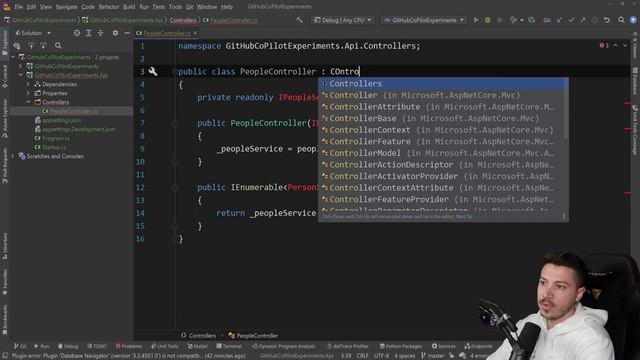The width and height of the screenshot is (640, 360).
Task: Open the Build menu
Action: 129,7
